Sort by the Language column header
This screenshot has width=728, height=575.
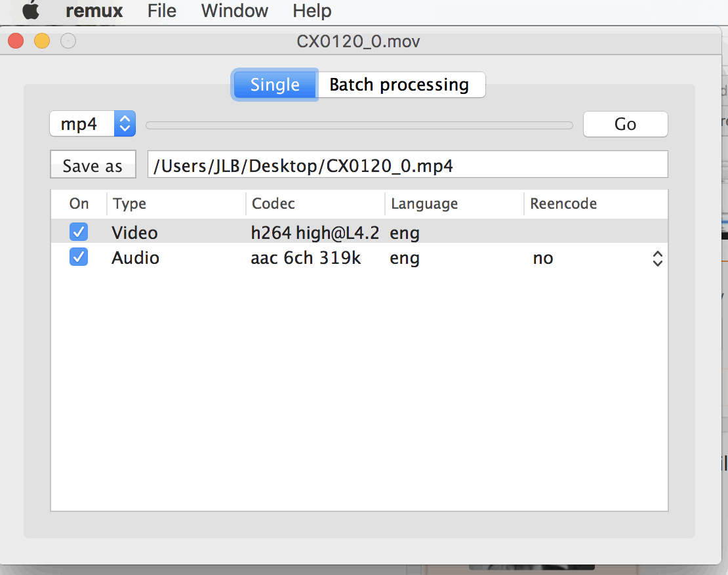point(455,203)
